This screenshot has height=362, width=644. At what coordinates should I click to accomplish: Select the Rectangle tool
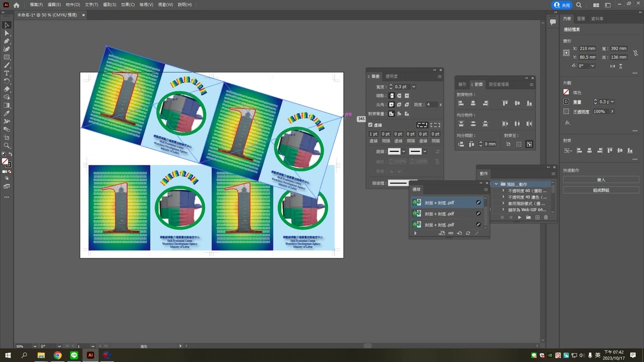7,57
